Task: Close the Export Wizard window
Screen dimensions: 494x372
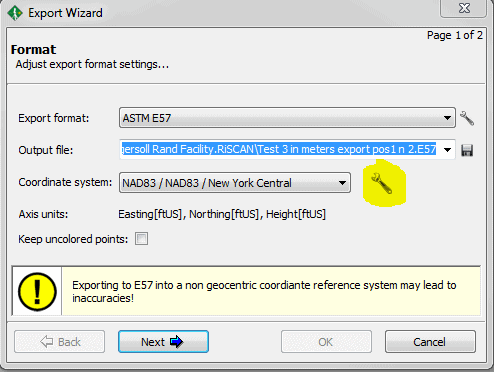Action: pos(464,8)
